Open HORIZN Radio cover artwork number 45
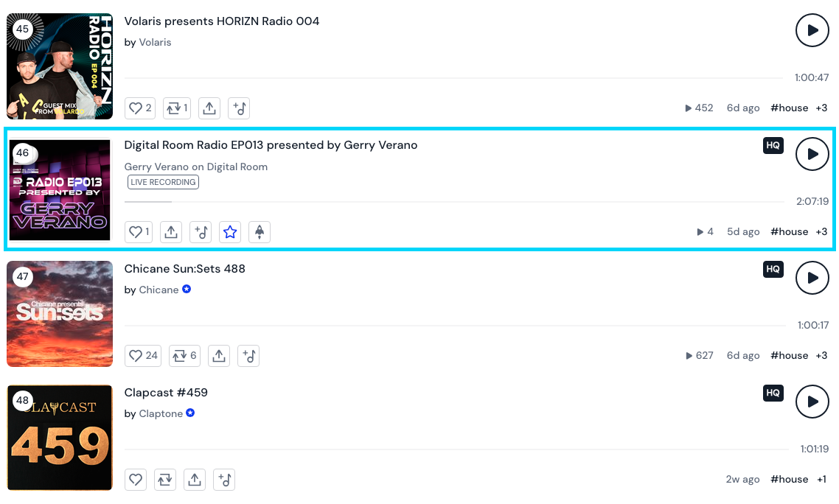The height and width of the screenshot is (504, 839). tap(60, 66)
